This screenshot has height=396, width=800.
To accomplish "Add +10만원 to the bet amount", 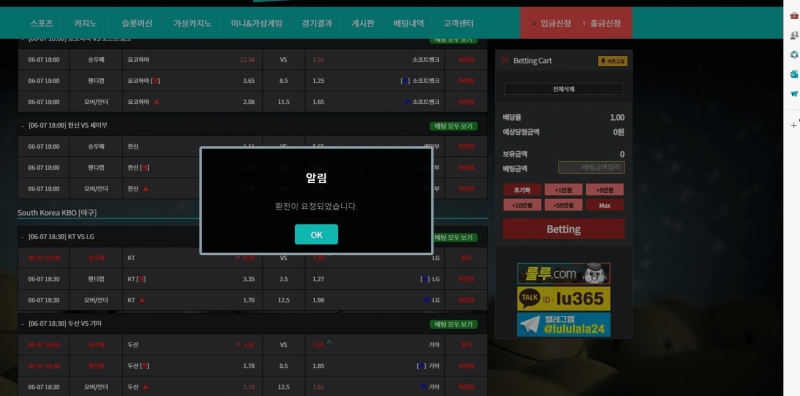I will (x=522, y=205).
